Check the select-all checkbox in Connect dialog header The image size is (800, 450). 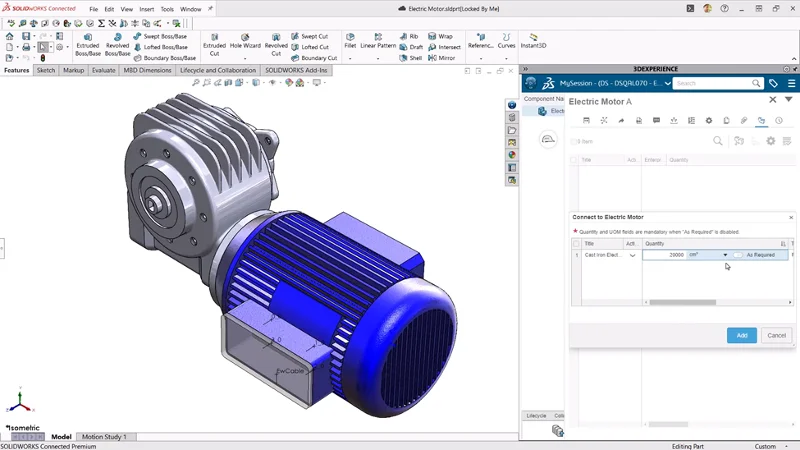click(576, 243)
